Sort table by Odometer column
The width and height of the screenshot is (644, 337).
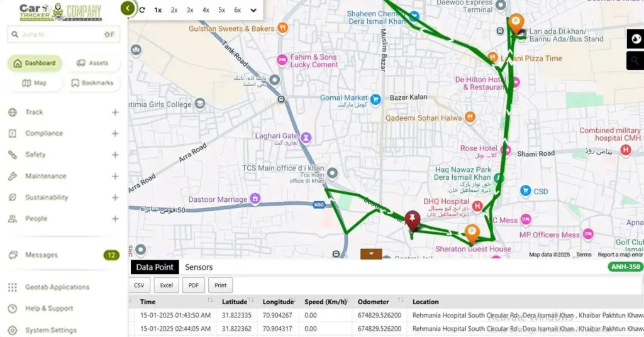pyautogui.click(x=380, y=302)
